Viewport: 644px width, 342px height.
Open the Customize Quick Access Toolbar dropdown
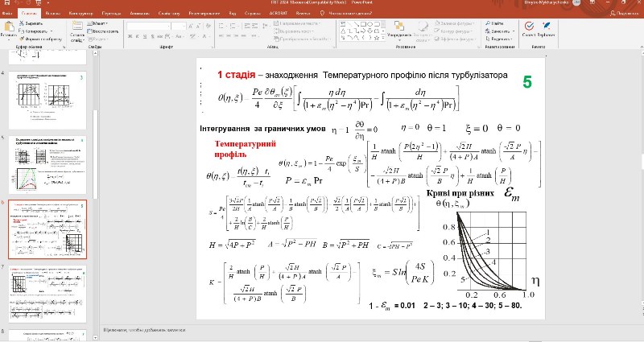coord(47,2)
